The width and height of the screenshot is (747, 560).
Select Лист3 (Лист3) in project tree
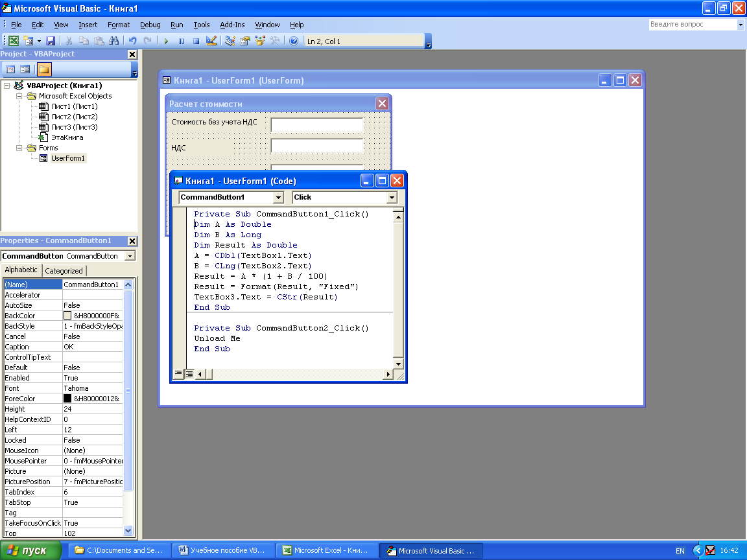75,128
